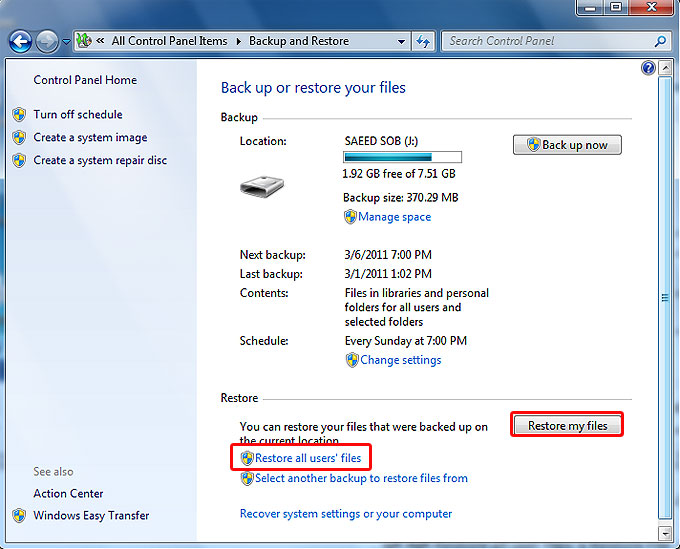
Task: Click the scrollbar up arrow
Action: tap(665, 68)
